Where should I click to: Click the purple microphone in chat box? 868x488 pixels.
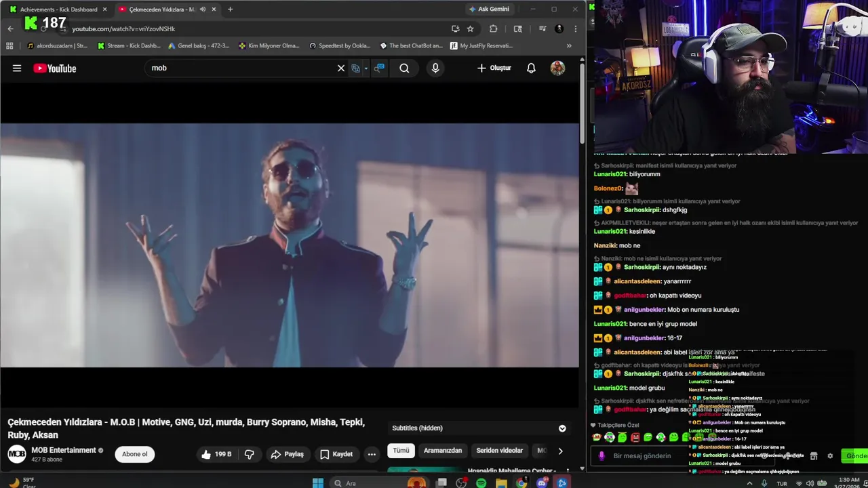pyautogui.click(x=601, y=455)
